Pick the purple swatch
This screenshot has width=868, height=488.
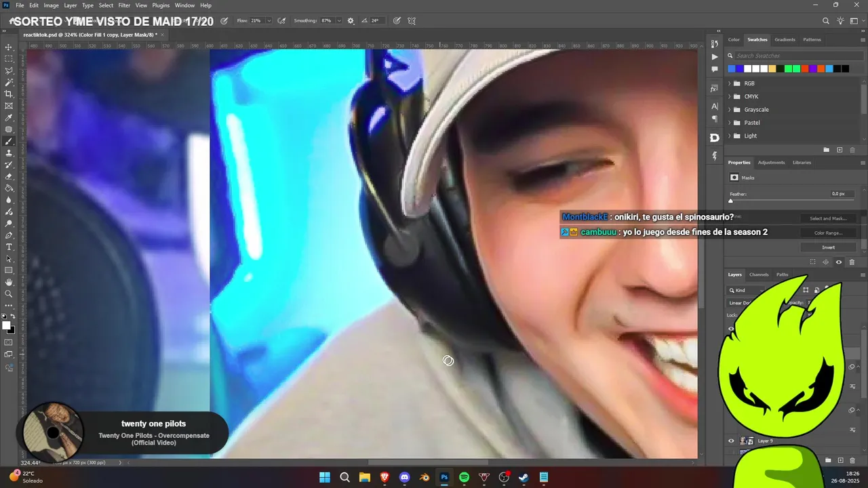coord(813,68)
